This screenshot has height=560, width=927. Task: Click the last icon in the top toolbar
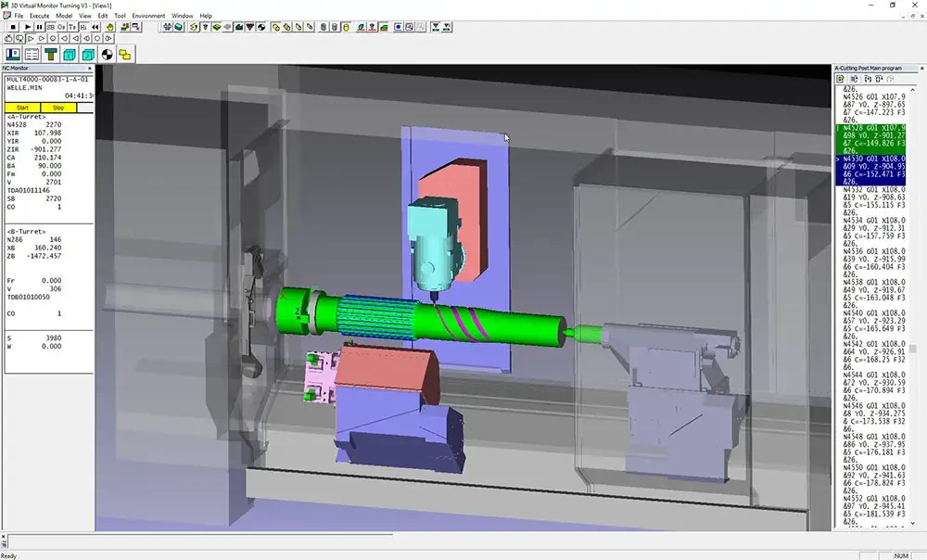coord(447,27)
